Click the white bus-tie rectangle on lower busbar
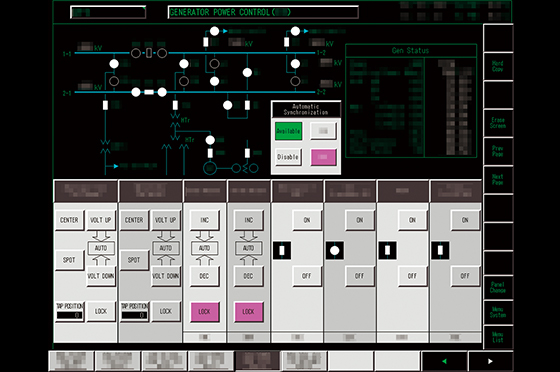Viewport: 560px width, 372px height. coord(149,92)
